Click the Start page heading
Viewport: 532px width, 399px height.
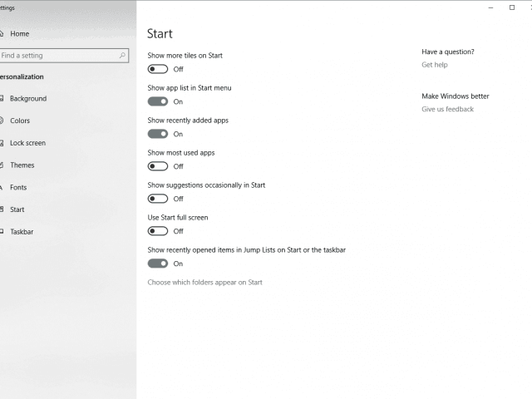[x=160, y=34]
